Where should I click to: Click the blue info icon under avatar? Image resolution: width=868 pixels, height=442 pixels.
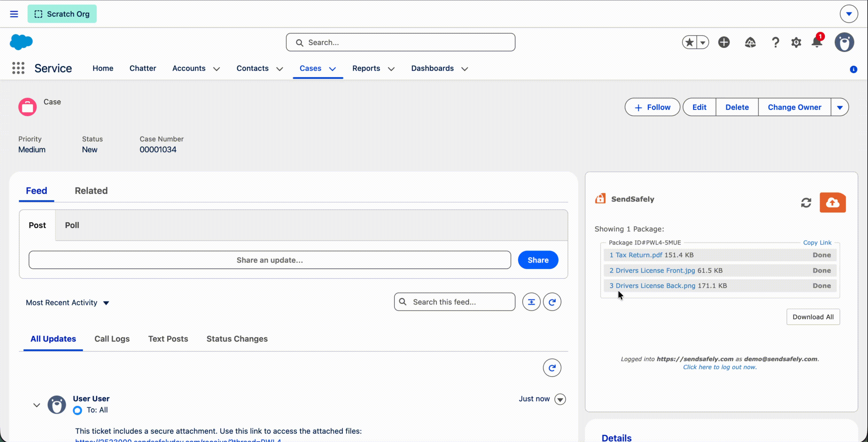click(x=853, y=69)
